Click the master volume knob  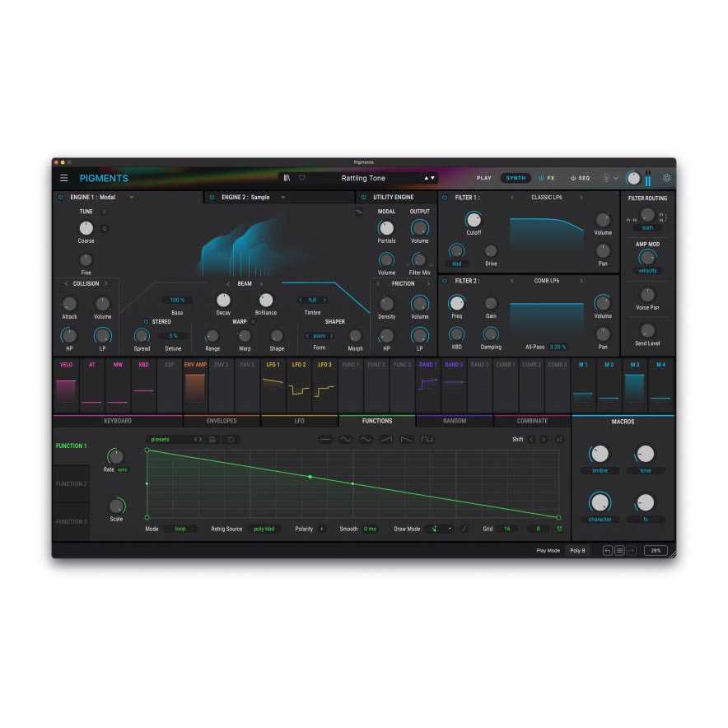[632, 178]
